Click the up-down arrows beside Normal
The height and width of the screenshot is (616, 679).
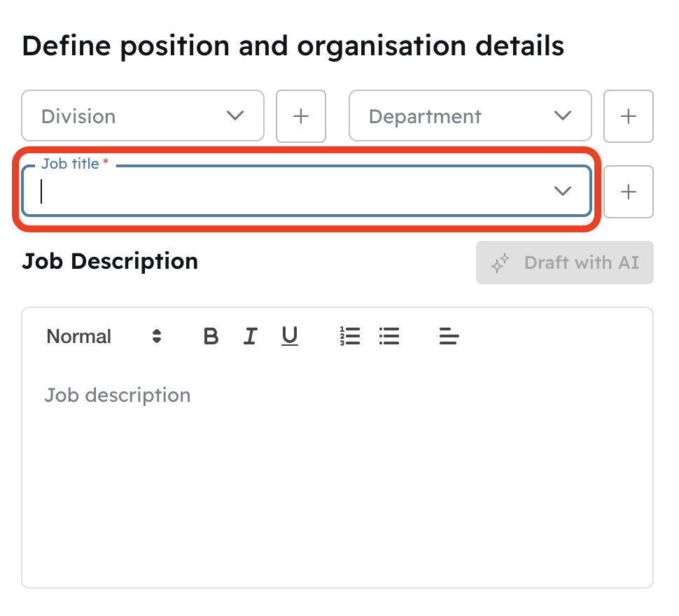click(157, 337)
